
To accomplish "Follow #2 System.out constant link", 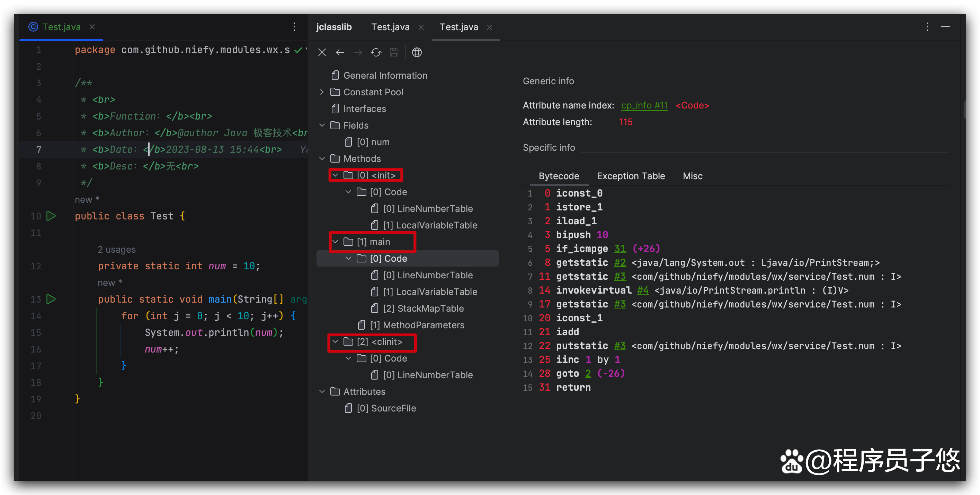I will tap(620, 263).
